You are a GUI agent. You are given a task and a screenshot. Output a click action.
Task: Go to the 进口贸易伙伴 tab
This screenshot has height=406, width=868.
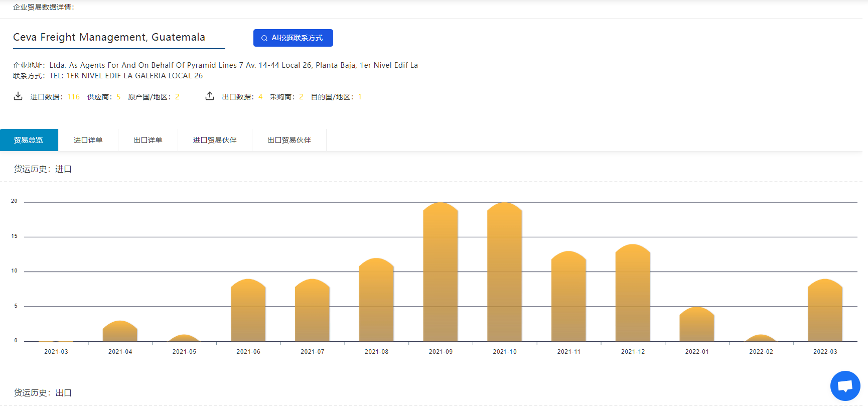pos(215,140)
